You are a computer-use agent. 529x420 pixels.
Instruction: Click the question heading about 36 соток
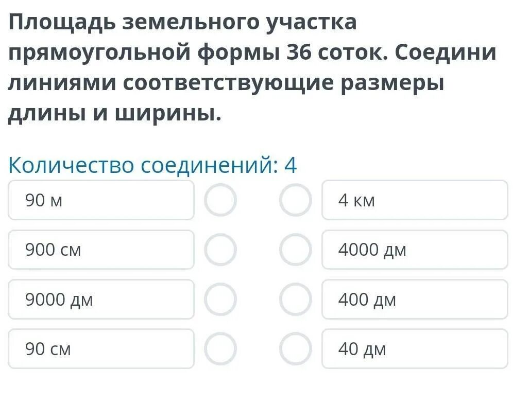pyautogui.click(x=252, y=68)
